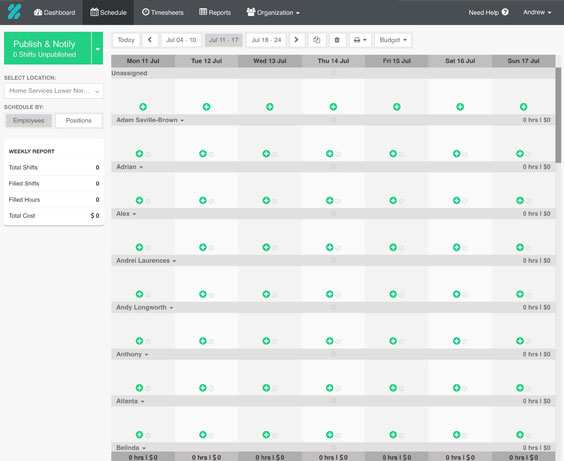Add Wednesday shift for Adam Saville-Brown
This screenshot has width=564, height=461.
pos(266,154)
